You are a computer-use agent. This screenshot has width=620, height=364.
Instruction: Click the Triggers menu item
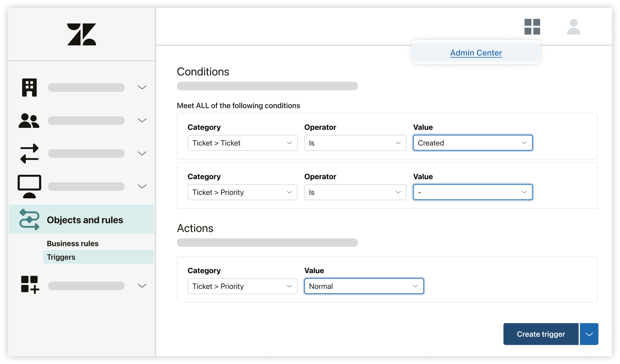(61, 257)
